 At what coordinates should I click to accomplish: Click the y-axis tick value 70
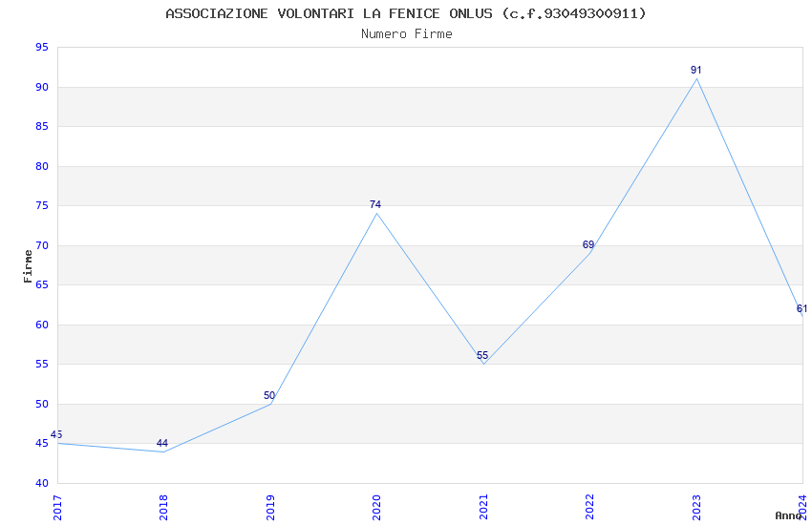(x=42, y=245)
